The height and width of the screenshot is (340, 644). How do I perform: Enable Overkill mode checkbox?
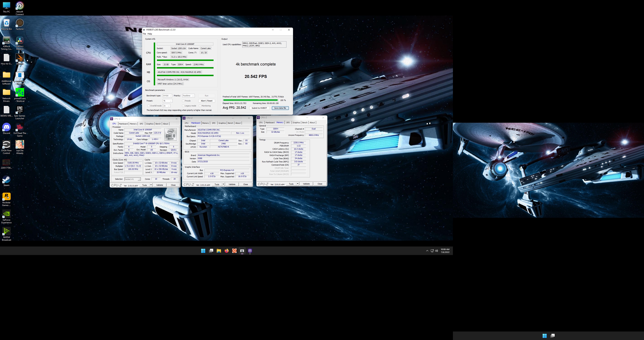point(148,106)
